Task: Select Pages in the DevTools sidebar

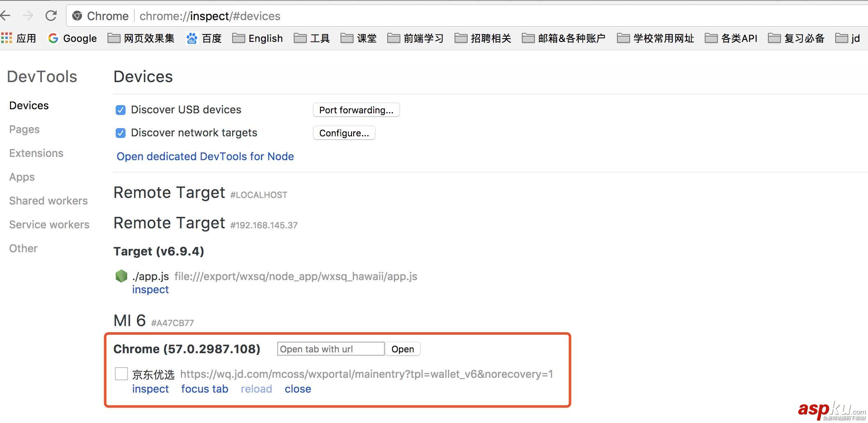Action: coord(25,129)
